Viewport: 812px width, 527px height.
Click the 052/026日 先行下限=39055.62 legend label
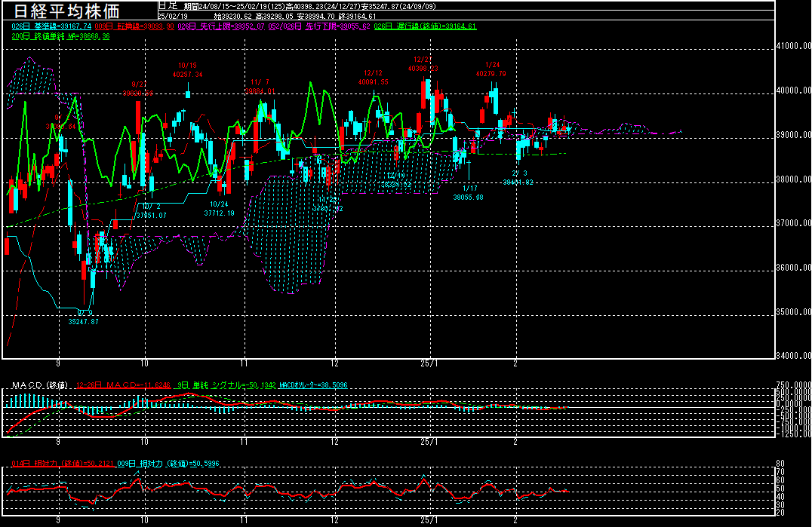coord(319,26)
